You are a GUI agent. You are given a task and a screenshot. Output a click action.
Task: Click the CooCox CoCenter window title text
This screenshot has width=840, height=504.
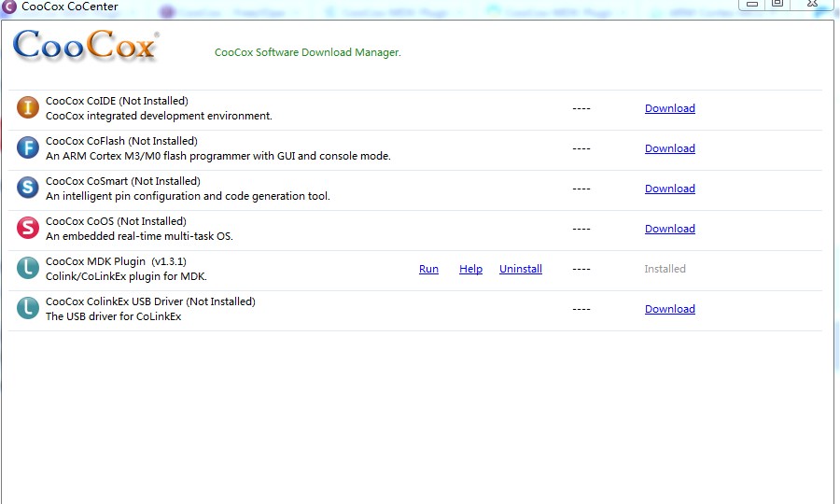coord(70,7)
